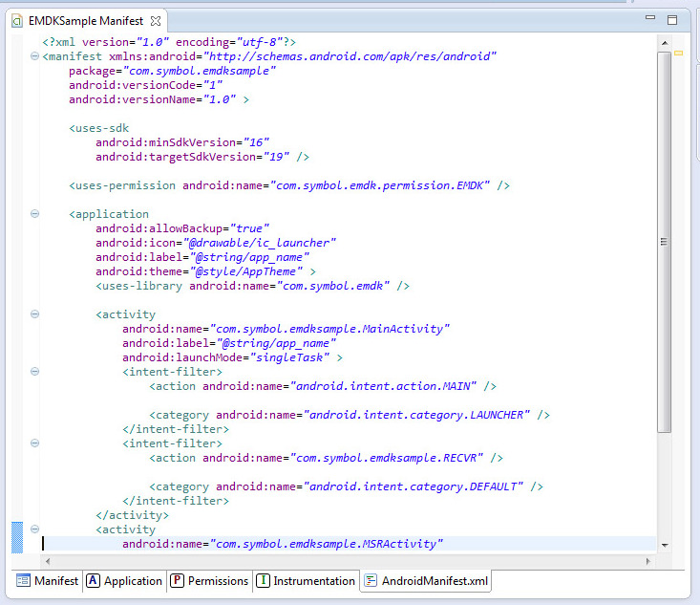This screenshot has height=605, width=700.
Task: Minimize the editor pane
Action: [650, 19]
